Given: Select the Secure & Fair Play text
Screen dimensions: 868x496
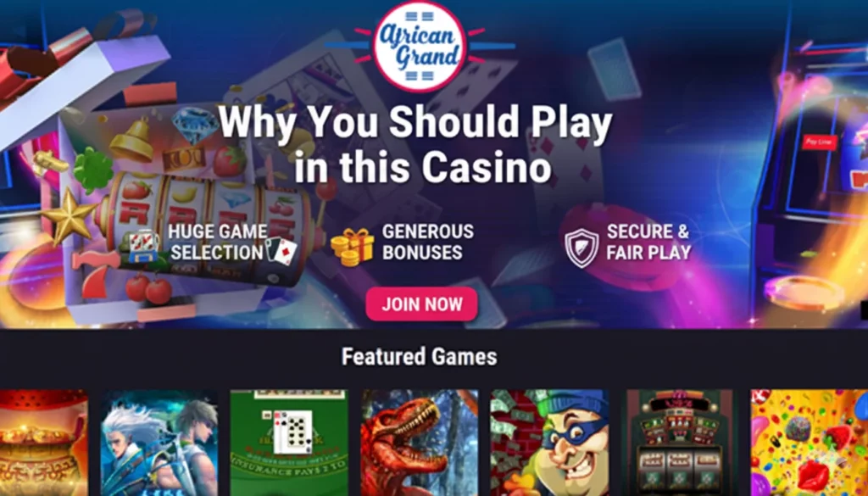Looking at the screenshot, I should click(648, 242).
